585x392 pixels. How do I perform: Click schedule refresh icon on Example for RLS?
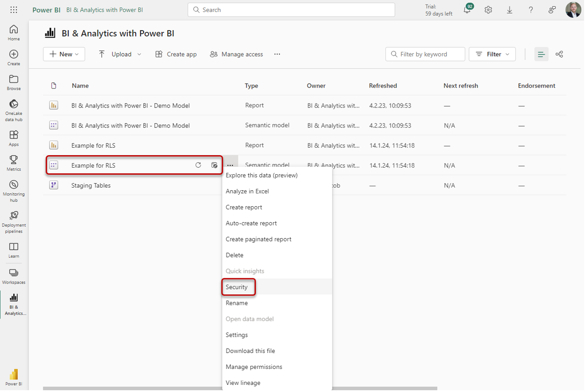pyautogui.click(x=214, y=165)
